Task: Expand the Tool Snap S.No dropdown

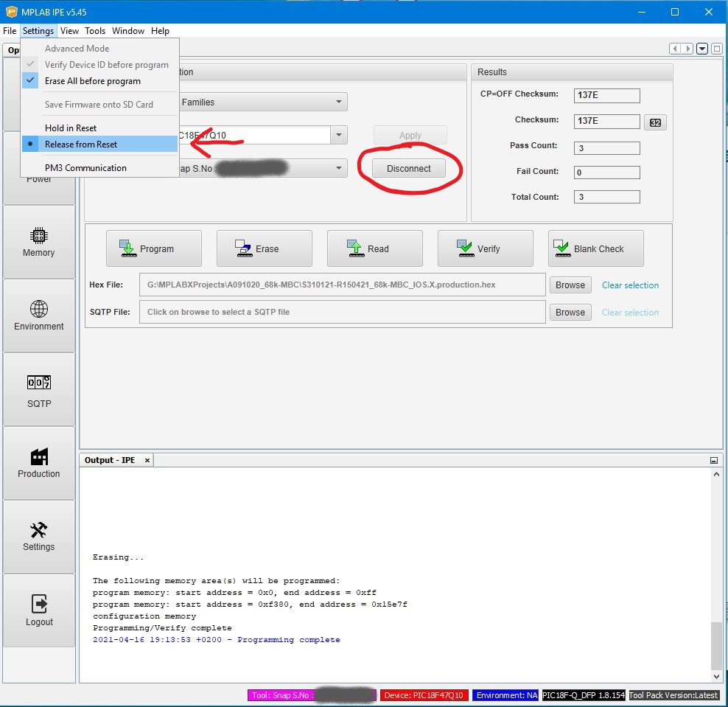Action: coord(339,168)
